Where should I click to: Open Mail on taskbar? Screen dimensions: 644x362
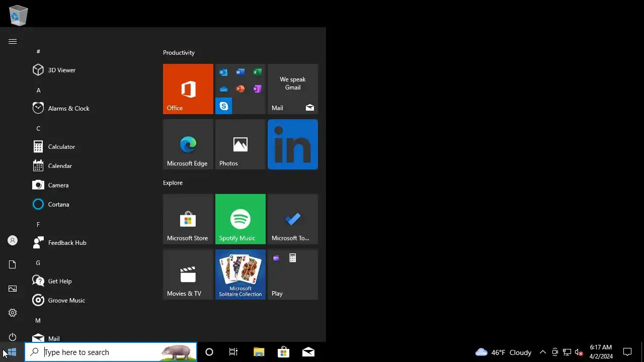pyautogui.click(x=308, y=352)
